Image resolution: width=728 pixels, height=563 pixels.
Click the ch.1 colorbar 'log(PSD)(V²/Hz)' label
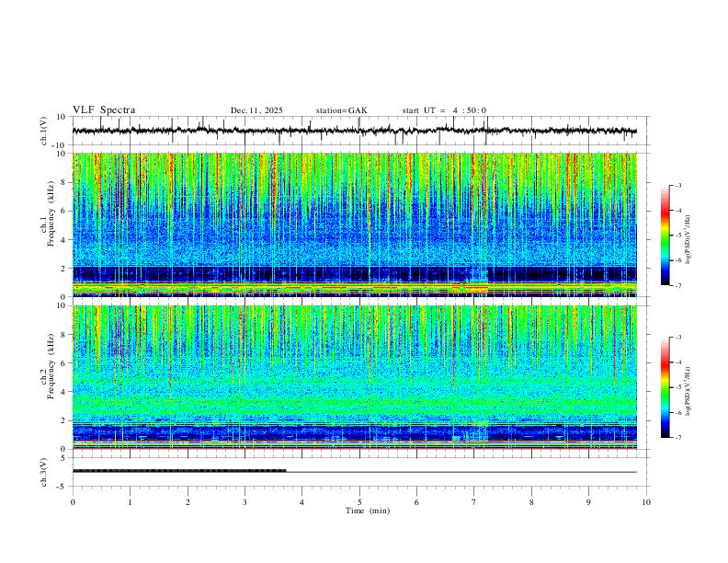(x=688, y=240)
